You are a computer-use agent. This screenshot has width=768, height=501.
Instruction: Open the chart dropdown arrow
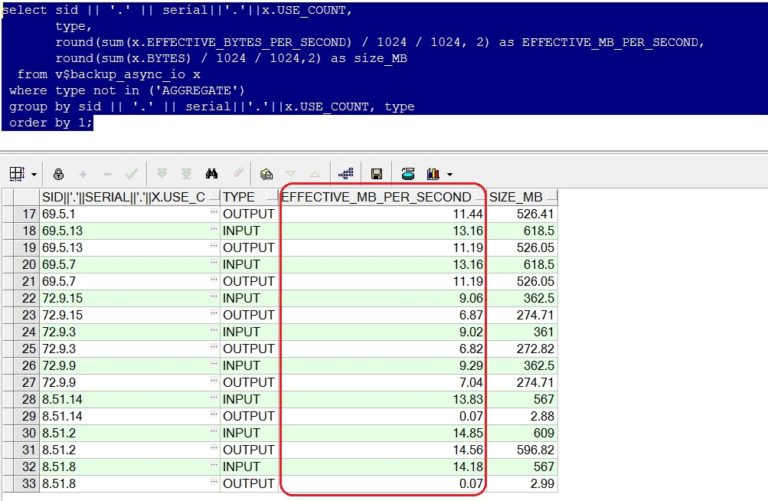click(450, 174)
